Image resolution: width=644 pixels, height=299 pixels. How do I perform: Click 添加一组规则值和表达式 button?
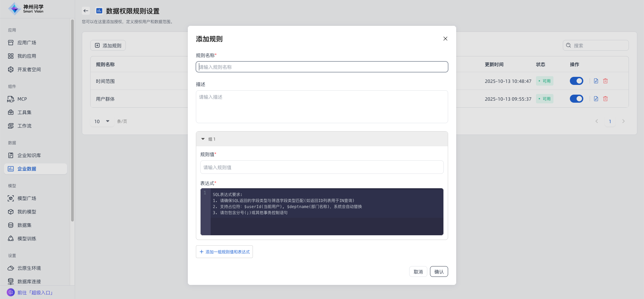coord(224,252)
